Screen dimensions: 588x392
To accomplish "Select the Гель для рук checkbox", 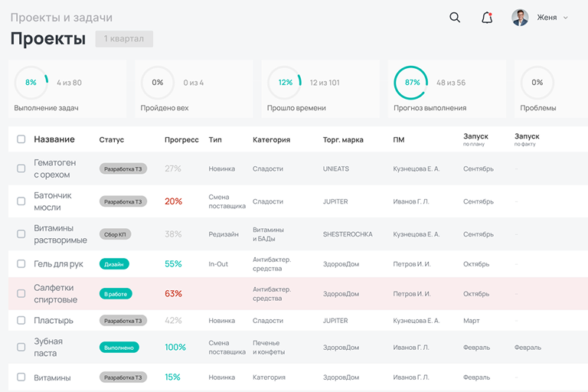I will (21, 264).
